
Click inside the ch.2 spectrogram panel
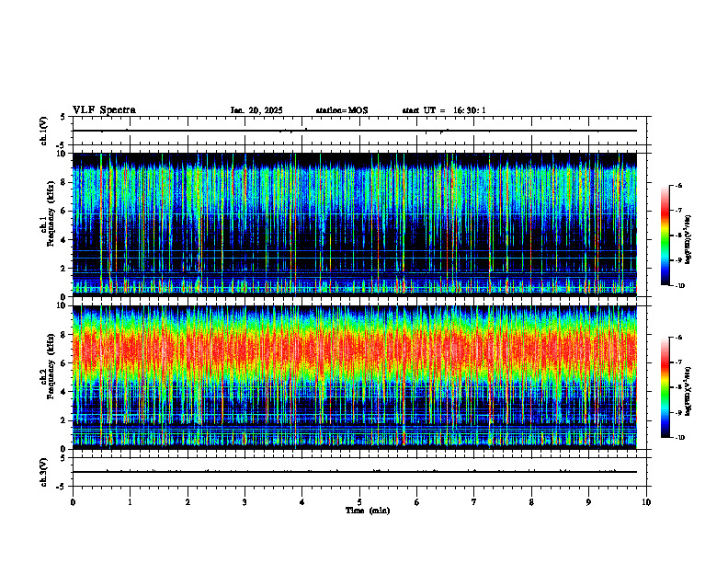click(x=355, y=377)
